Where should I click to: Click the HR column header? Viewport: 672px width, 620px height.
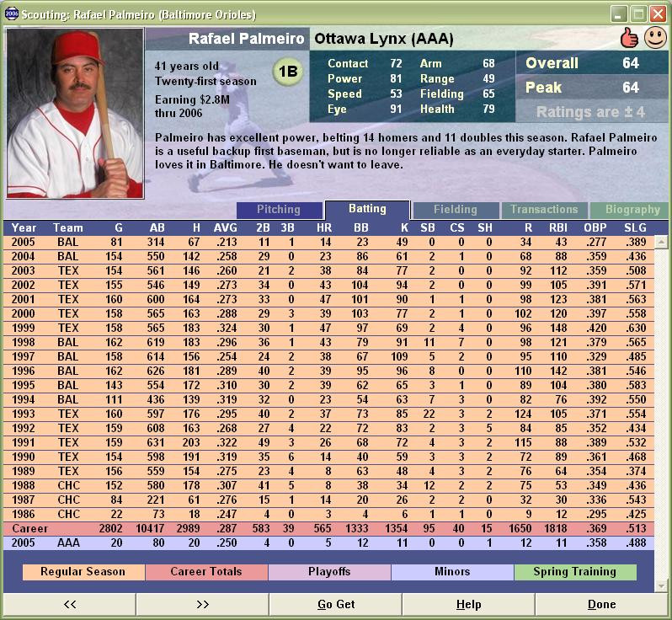tap(324, 227)
